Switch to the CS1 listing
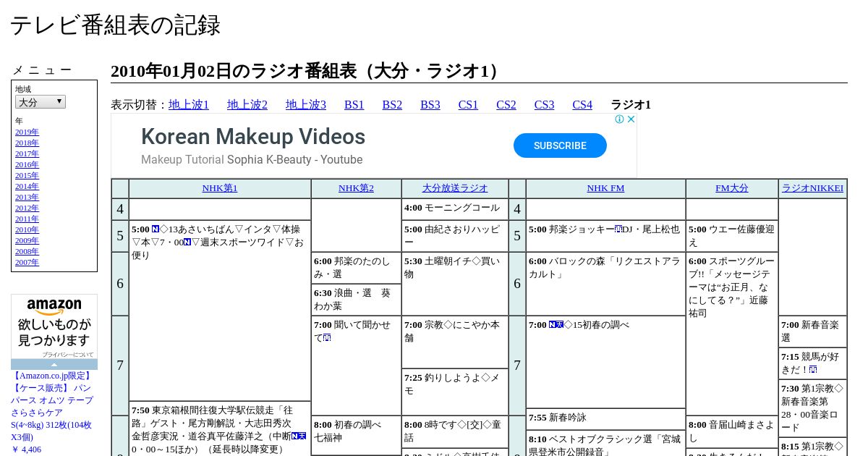 [x=468, y=105]
